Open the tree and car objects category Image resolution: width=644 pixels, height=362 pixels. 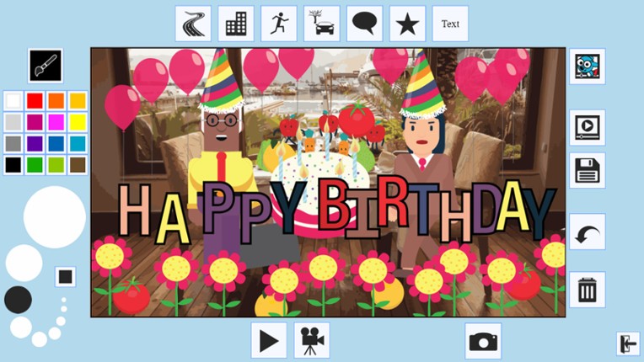click(x=322, y=24)
